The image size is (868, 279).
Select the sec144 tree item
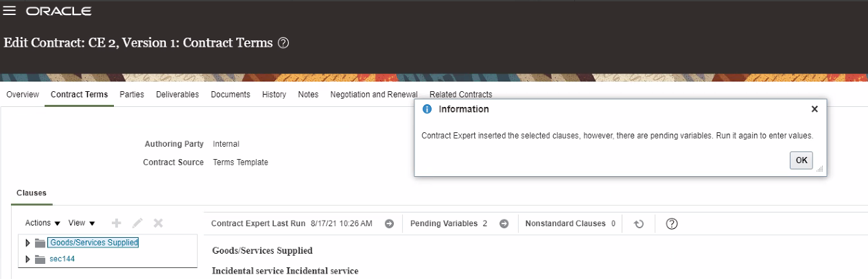pyautogui.click(x=62, y=259)
